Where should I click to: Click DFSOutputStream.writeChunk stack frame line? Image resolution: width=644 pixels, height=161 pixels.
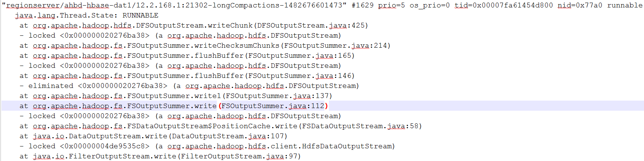(194, 25)
